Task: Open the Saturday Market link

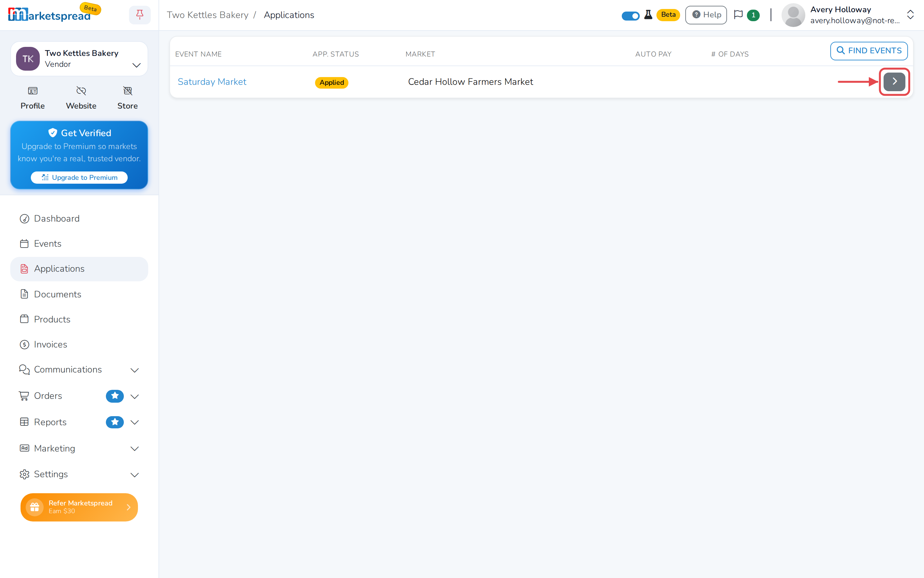Action: click(212, 82)
